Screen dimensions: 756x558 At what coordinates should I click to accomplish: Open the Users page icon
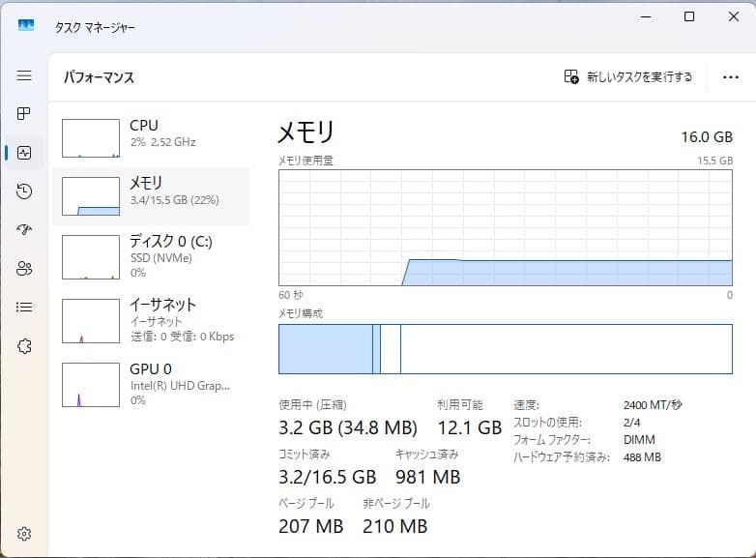tap(24, 268)
